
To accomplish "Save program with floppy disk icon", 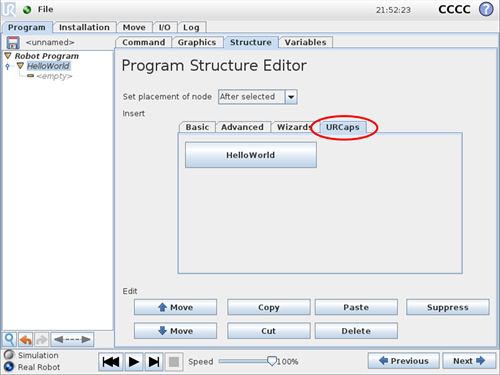I will coord(13,43).
